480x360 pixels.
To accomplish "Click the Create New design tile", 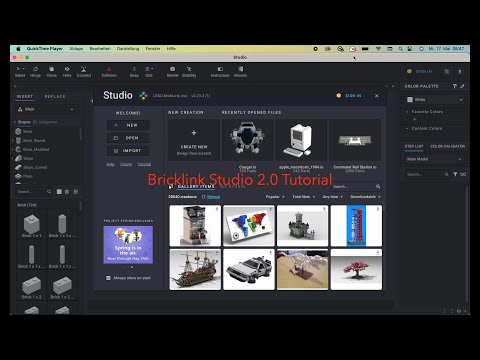I will point(194,140).
